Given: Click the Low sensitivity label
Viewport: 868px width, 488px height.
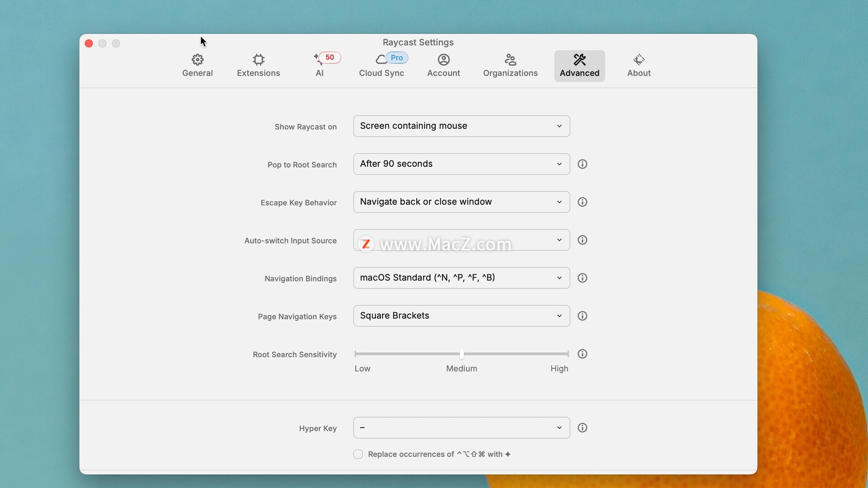Looking at the screenshot, I should tap(363, 369).
